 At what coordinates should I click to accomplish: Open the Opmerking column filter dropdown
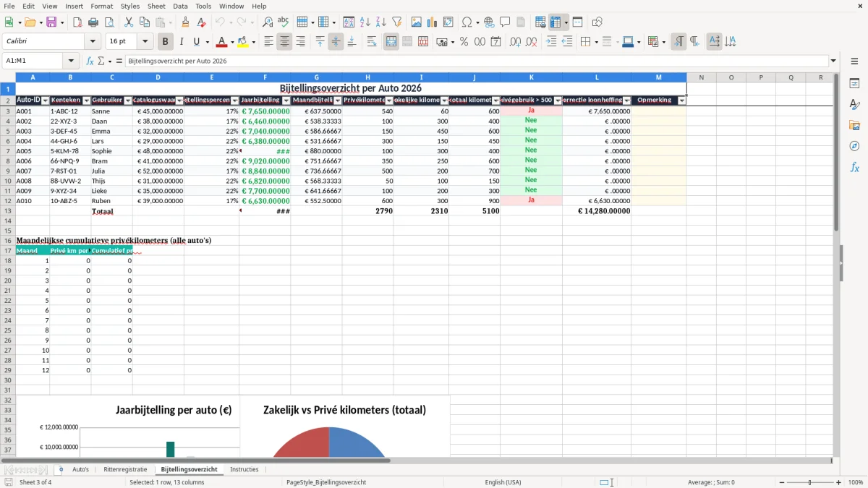click(x=681, y=100)
